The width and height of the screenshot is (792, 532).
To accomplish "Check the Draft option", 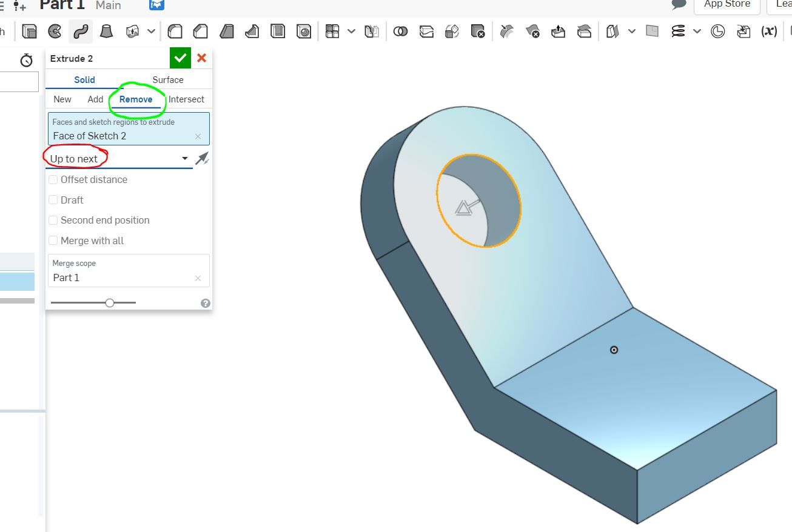I will coord(53,200).
